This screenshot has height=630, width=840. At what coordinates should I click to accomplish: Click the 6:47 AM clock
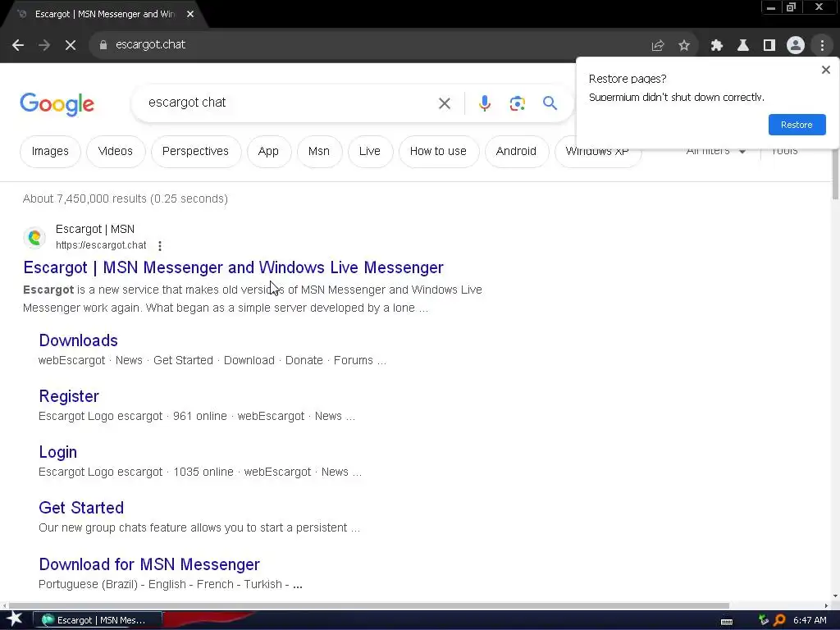pyautogui.click(x=810, y=620)
